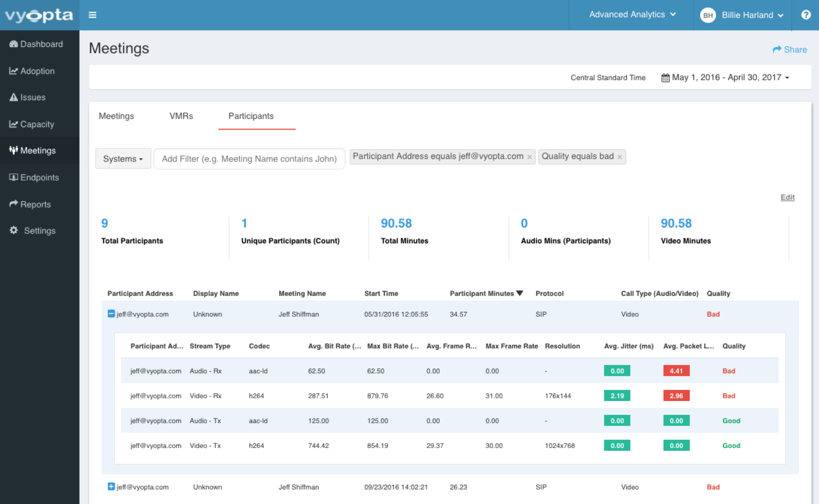Screen dimensions: 819x504
Task: Open Capacity from the sidebar
Action: (x=40, y=124)
